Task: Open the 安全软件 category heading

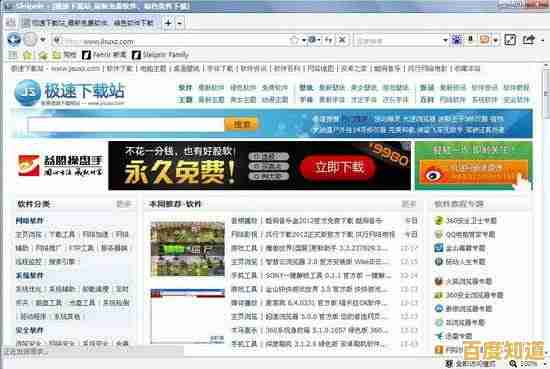Action: click(29, 330)
